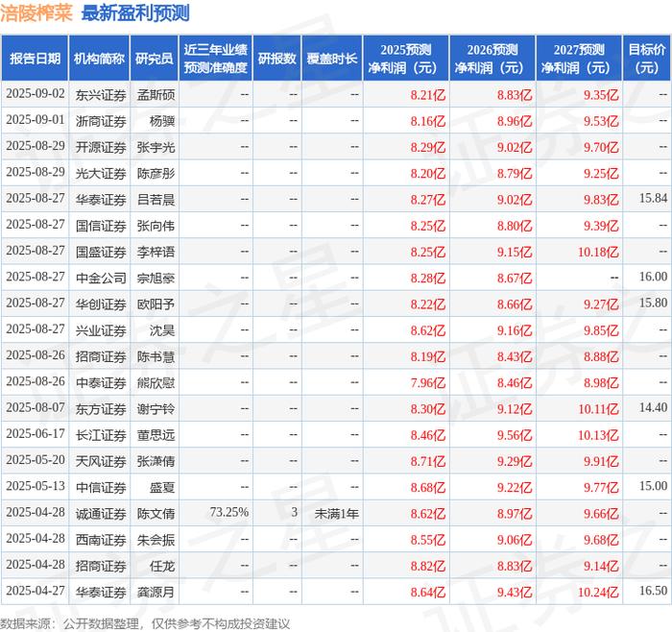Select the 开源证券 institution cell

pyautogui.click(x=101, y=147)
